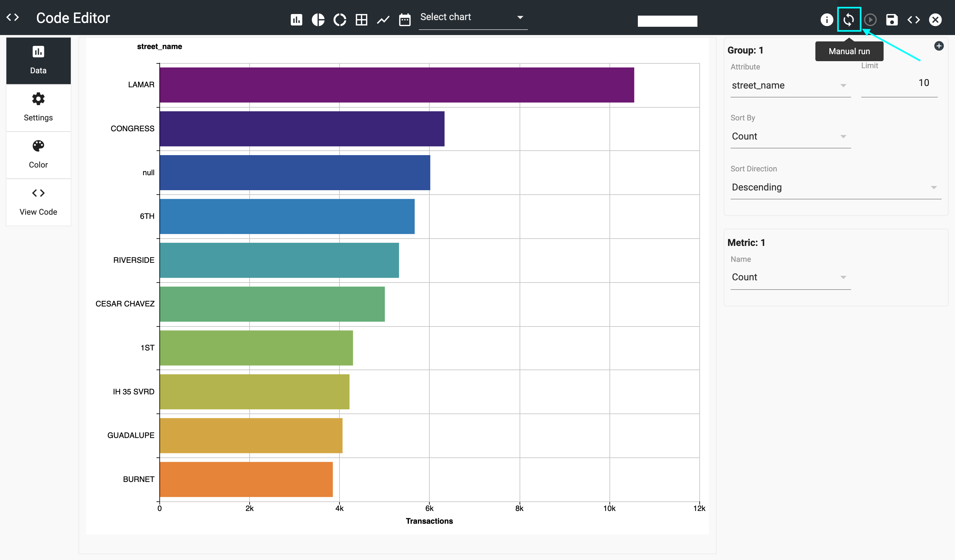Click the IH 35 SVRD bar
Screen dimensions: 955x560
(x=255, y=392)
